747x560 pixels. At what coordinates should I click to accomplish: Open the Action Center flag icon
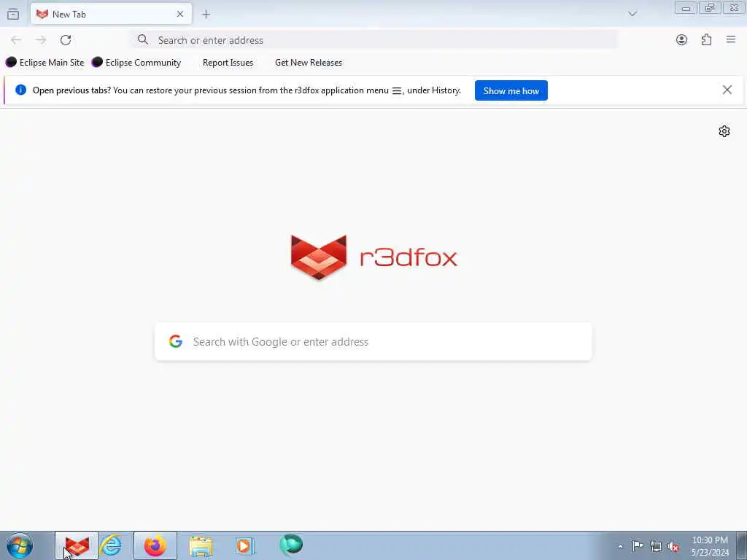tap(638, 545)
